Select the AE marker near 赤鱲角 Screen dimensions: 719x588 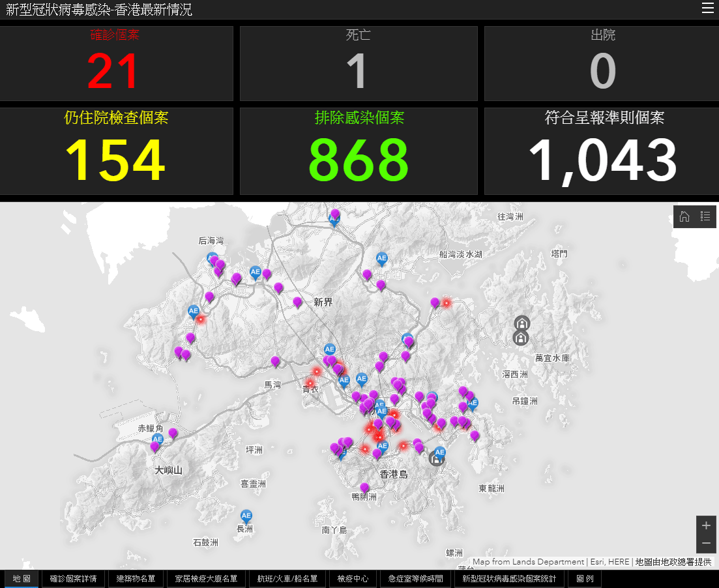click(157, 439)
